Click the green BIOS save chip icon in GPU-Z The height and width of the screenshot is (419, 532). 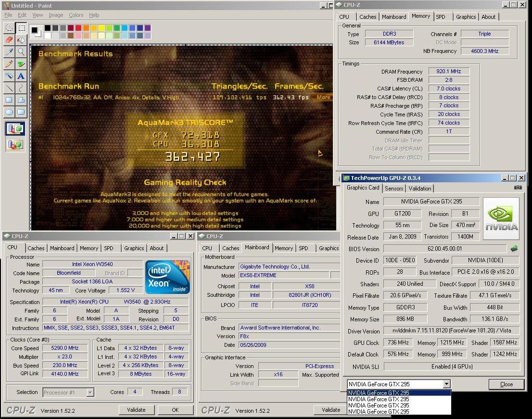click(514, 249)
